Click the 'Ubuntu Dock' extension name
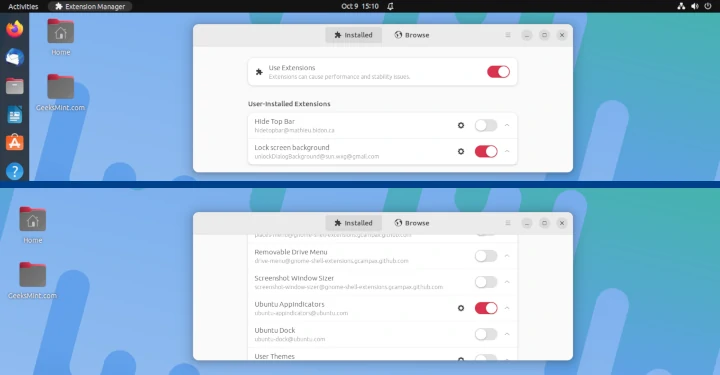Image resolution: width=720 pixels, height=375 pixels. coord(275,330)
